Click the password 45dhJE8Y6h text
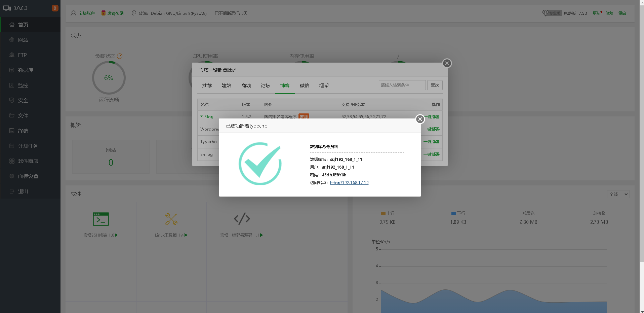 [334, 175]
